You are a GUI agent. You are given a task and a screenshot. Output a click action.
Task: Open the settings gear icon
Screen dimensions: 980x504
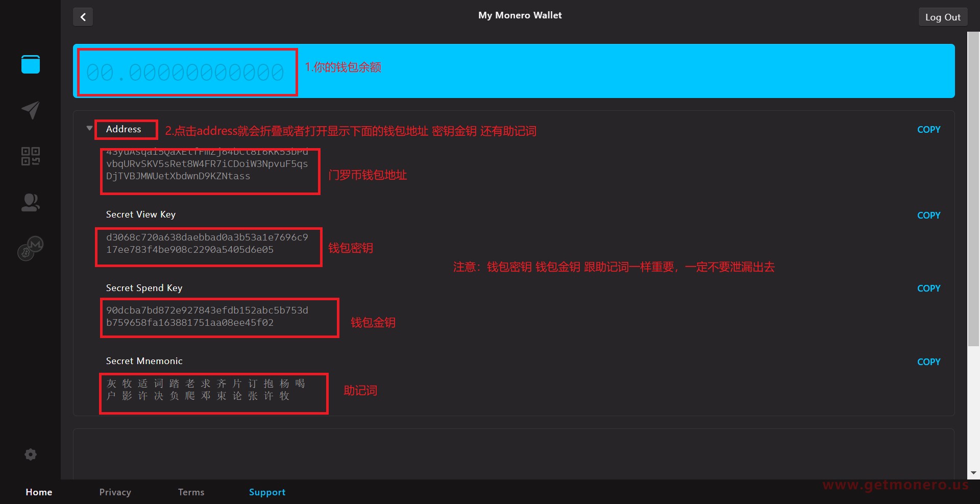click(31, 454)
